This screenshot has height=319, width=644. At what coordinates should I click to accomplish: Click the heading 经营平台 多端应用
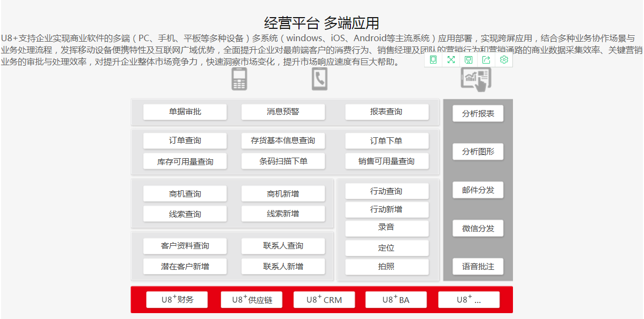(321, 23)
